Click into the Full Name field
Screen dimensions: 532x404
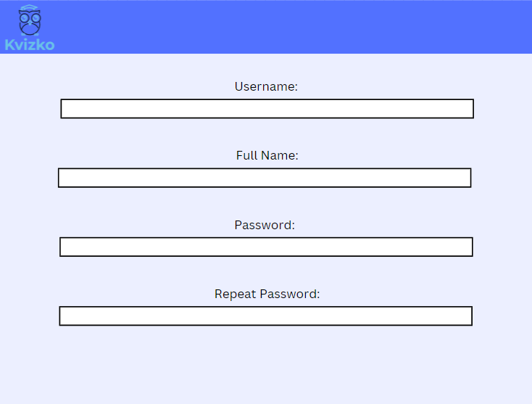(265, 178)
